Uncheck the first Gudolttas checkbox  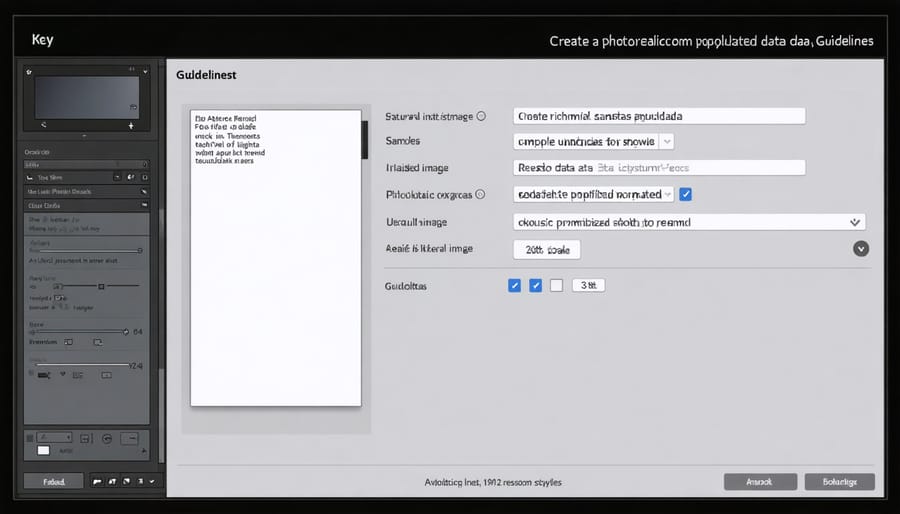tap(515, 285)
